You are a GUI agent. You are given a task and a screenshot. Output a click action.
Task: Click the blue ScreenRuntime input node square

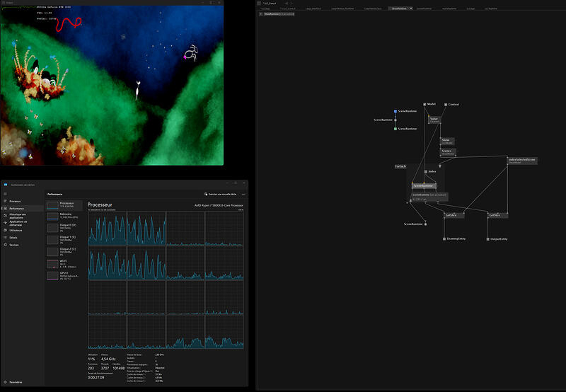pos(395,111)
